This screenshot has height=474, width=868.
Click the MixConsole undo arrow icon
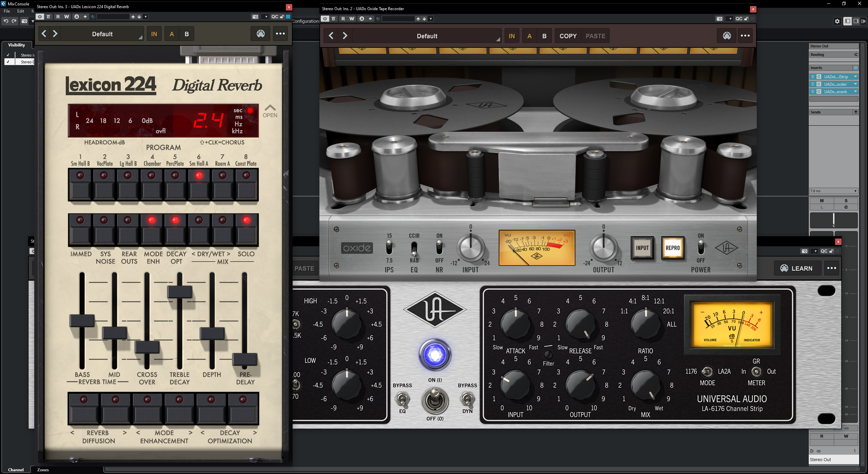tap(6, 21)
